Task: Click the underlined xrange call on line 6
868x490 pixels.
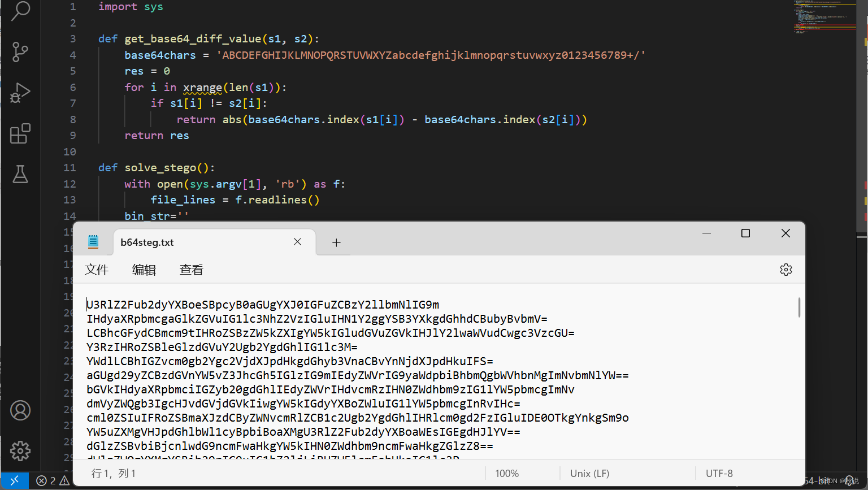Action: 202,87
